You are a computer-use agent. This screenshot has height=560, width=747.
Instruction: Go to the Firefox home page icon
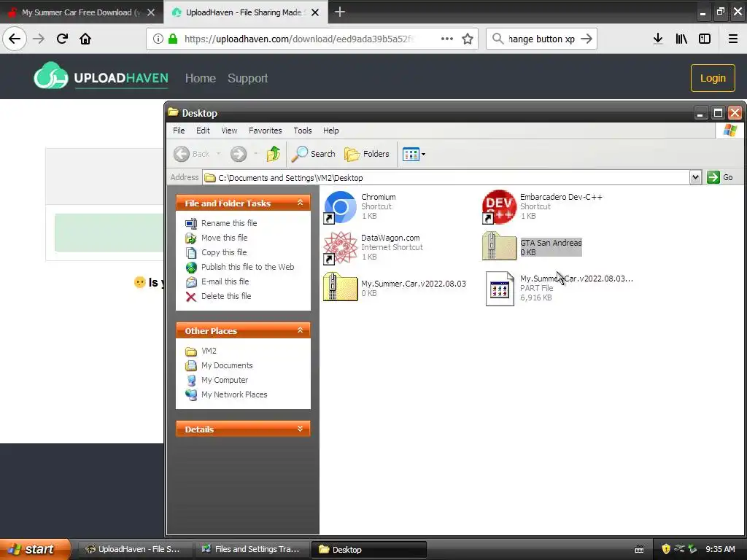[x=85, y=39]
